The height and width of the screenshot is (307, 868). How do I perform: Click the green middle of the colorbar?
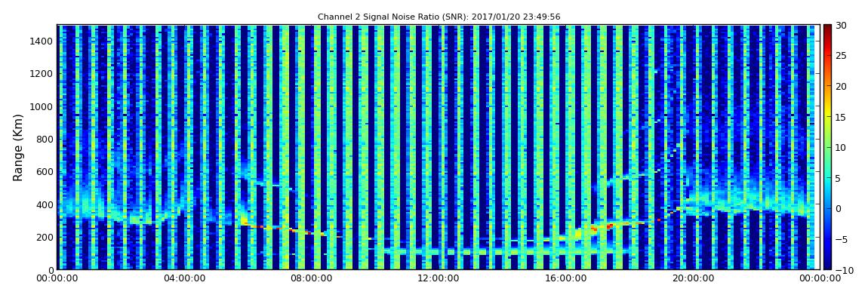pyautogui.click(x=827, y=147)
